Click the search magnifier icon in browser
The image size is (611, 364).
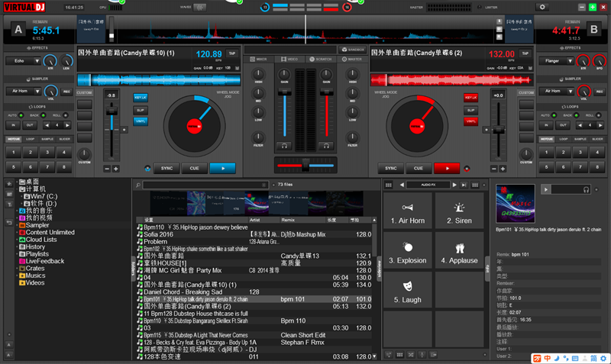coord(138,185)
